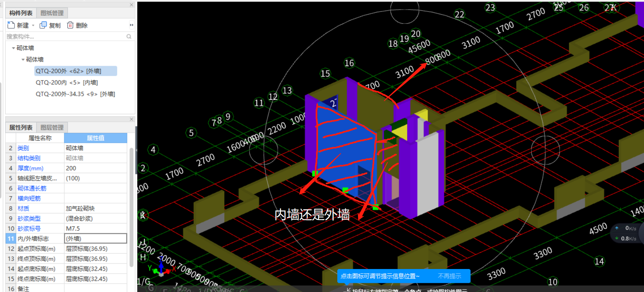Collapse the top-level 砌体墙 tree node
The height and width of the screenshot is (292, 644).
pyautogui.click(x=13, y=48)
